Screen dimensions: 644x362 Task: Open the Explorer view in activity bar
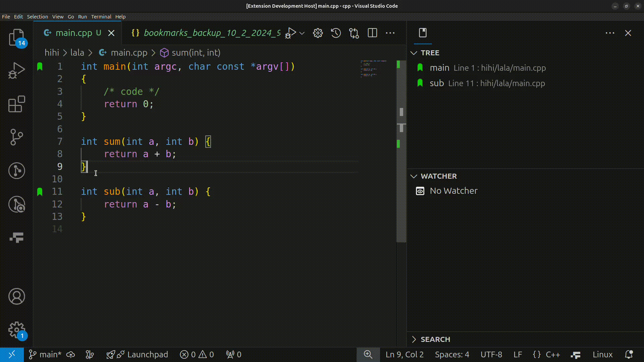click(x=16, y=37)
